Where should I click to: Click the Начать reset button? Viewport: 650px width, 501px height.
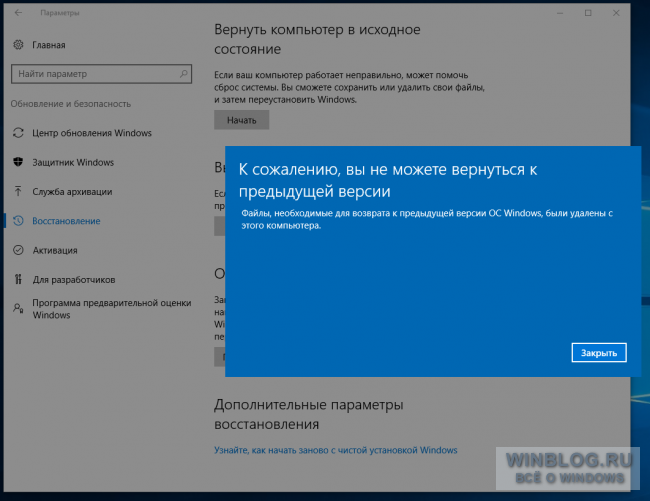tap(242, 120)
